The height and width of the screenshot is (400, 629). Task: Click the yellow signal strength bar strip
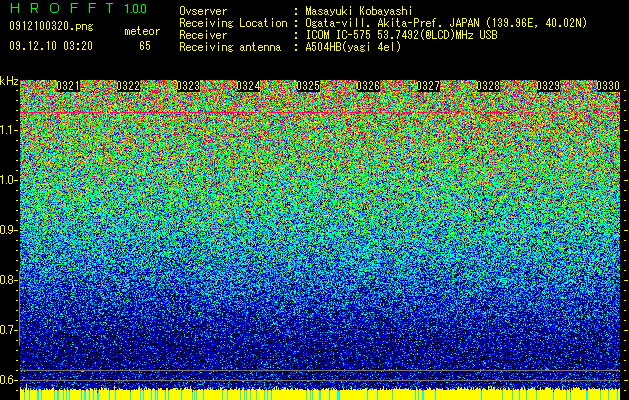tap(320, 394)
